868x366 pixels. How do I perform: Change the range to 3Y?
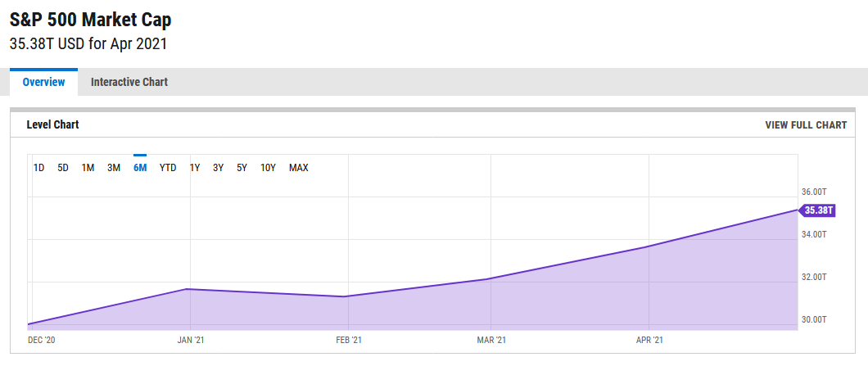click(219, 168)
